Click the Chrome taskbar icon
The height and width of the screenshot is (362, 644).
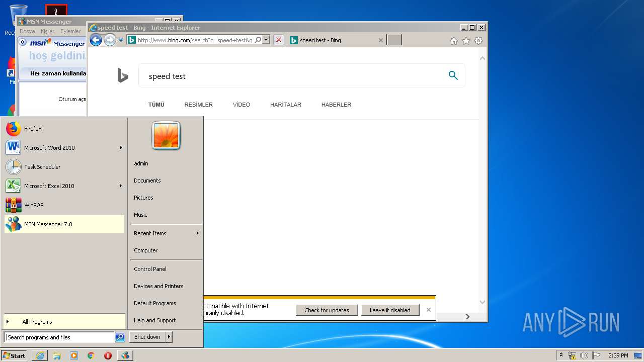pos(91,355)
